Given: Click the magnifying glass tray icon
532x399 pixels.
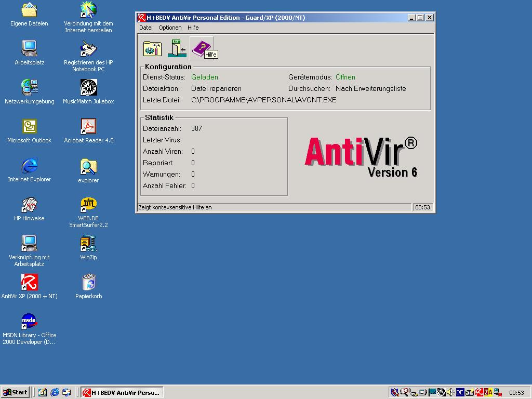Looking at the screenshot, I should click(x=404, y=393).
